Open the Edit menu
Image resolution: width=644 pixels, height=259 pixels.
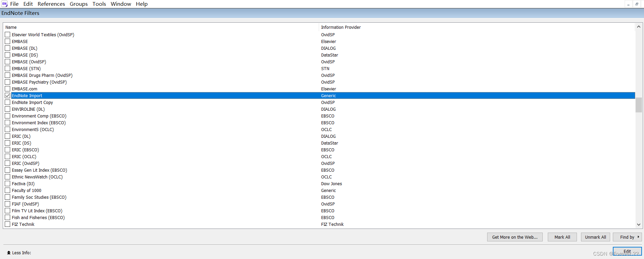click(x=28, y=4)
